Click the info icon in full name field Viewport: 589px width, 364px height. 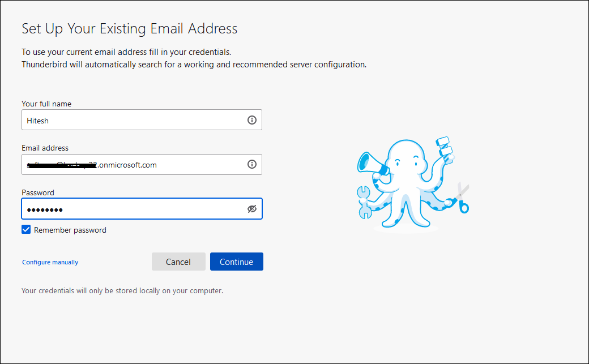click(251, 120)
